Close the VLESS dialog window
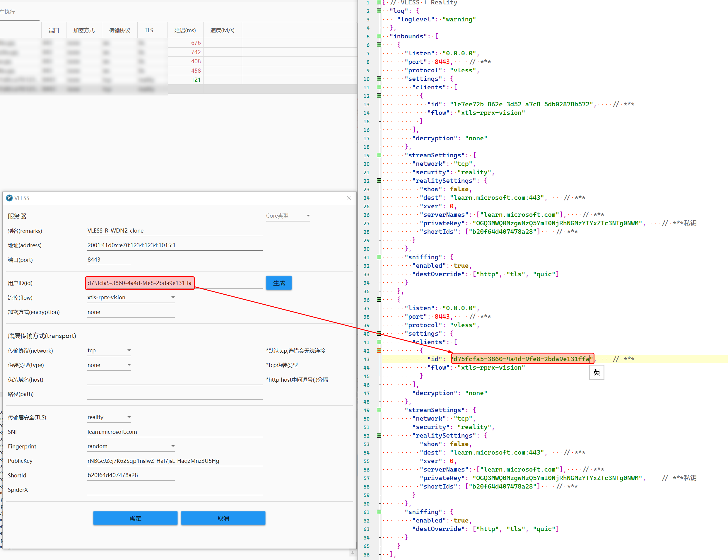Image resolution: width=728 pixels, height=560 pixels. coord(349,198)
